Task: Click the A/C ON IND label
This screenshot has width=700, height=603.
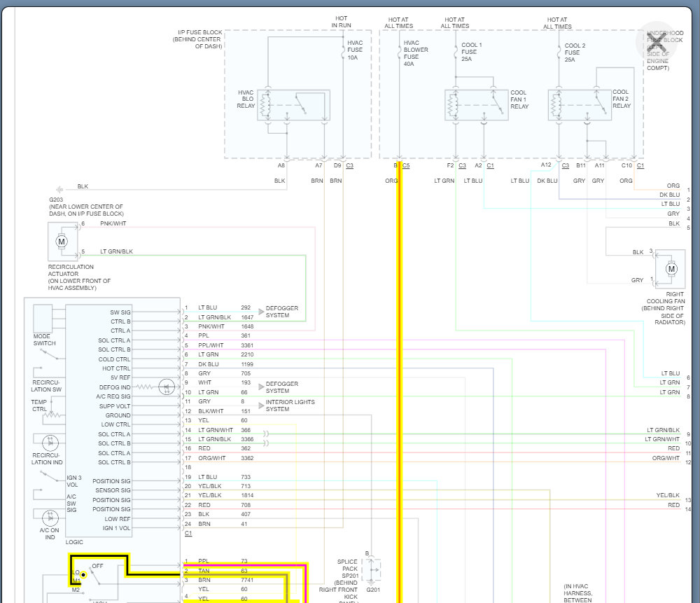Action: point(50,534)
